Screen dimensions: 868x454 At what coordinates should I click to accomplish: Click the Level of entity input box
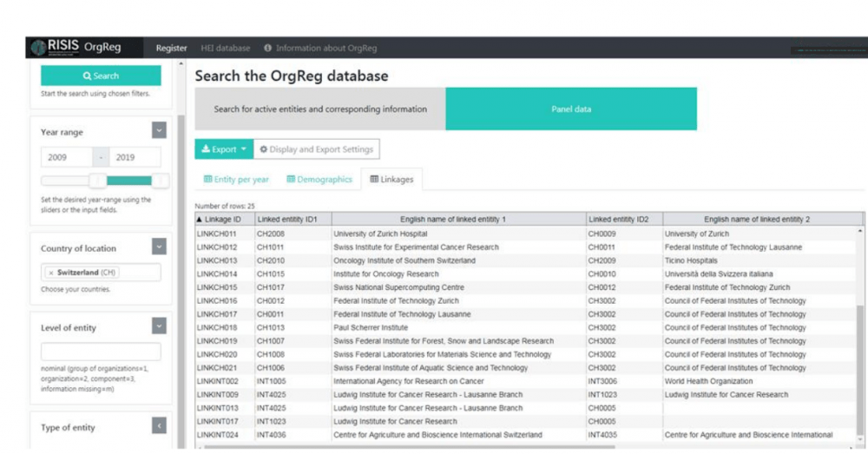[x=101, y=352]
